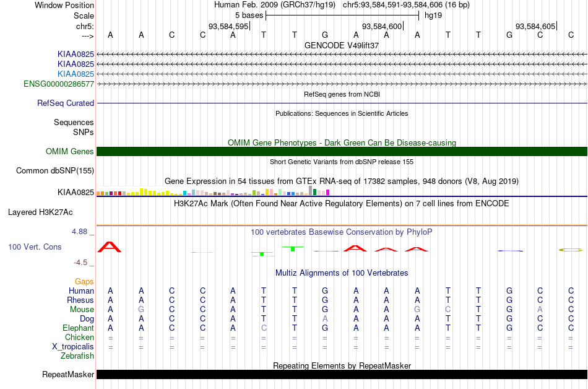Image resolution: width=588 pixels, height=389 pixels.
Task: Select the Zebrafish alignment row label
Action: pyautogui.click(x=77, y=356)
